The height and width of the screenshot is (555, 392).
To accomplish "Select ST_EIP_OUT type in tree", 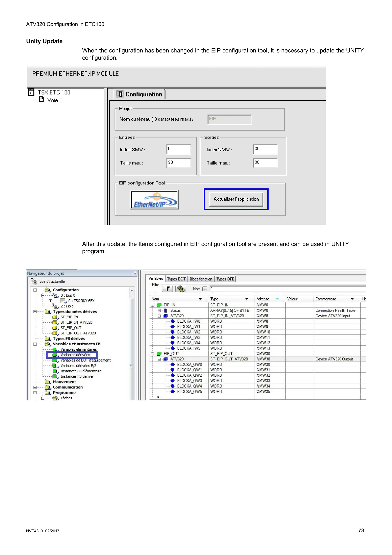I will click(x=71, y=328).
